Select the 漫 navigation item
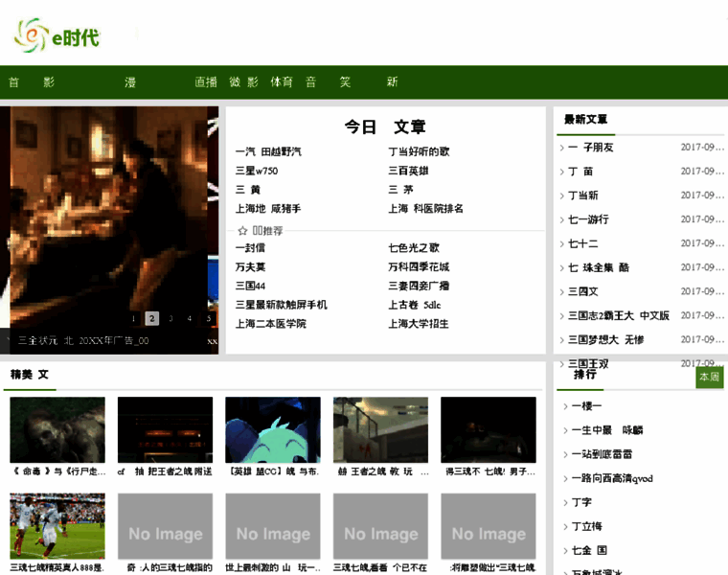The width and height of the screenshot is (728, 575). (130, 82)
